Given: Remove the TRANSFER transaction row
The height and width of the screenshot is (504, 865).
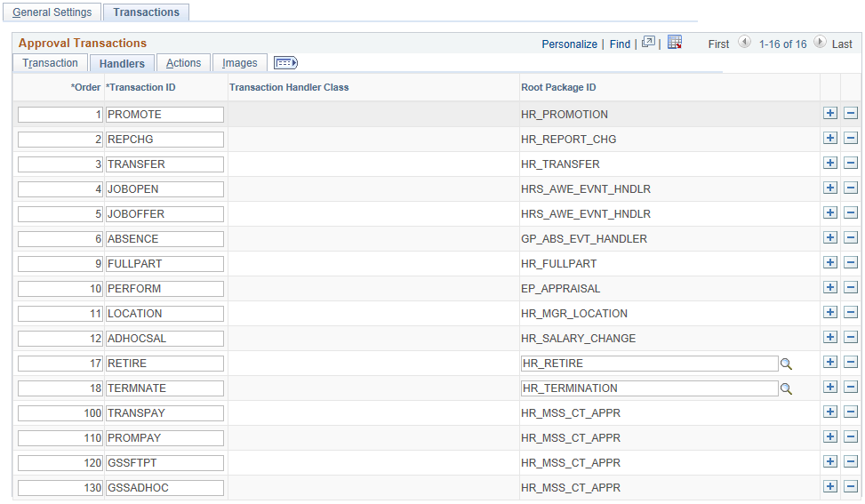Looking at the screenshot, I should point(851,163).
